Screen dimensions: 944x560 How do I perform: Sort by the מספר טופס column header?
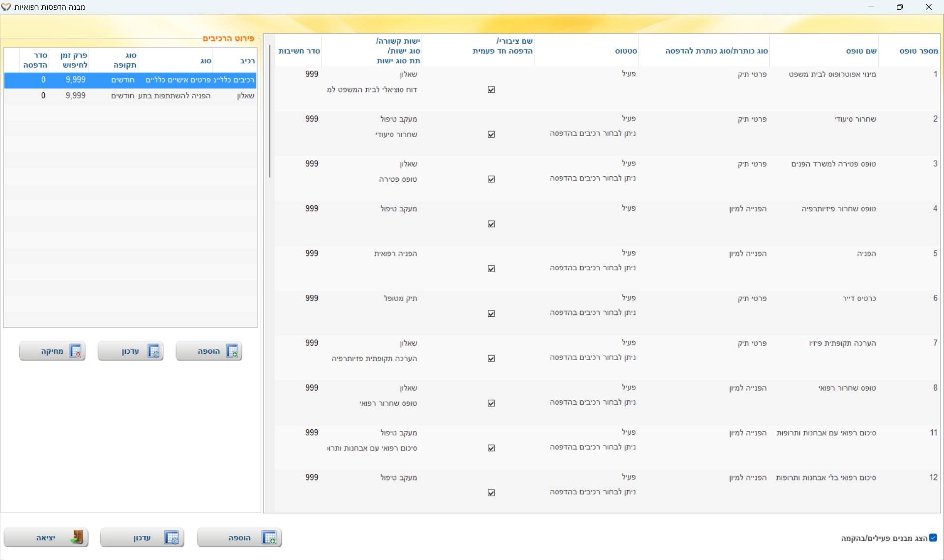(918, 51)
